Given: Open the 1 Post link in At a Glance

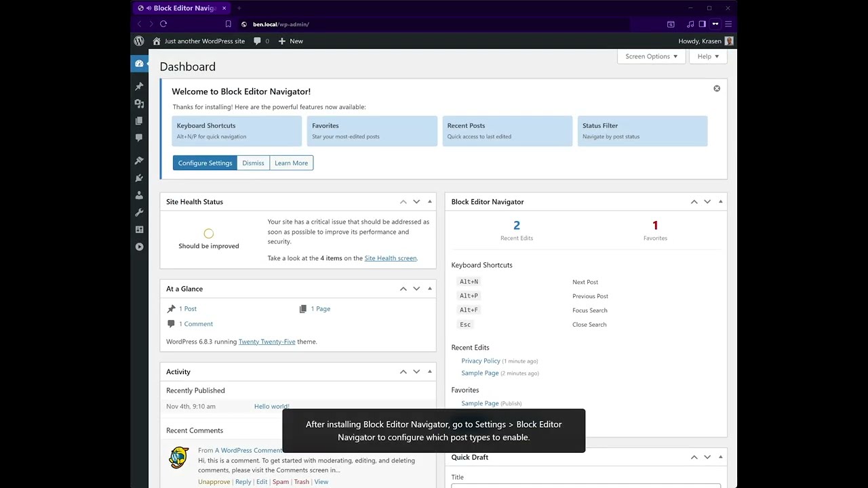Looking at the screenshot, I should [x=188, y=309].
